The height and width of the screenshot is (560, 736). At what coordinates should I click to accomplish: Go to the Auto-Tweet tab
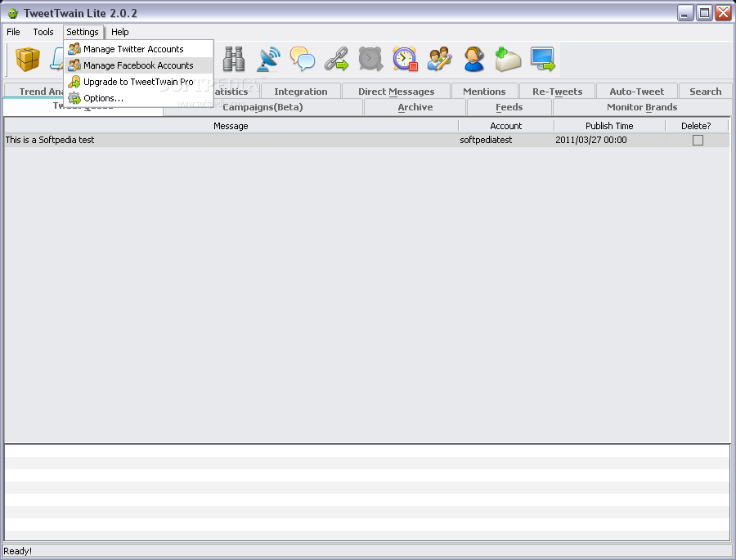[x=636, y=92]
